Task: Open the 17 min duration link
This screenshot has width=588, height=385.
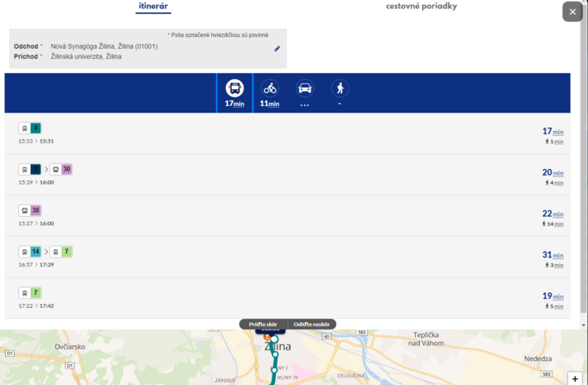Action: [x=552, y=132]
